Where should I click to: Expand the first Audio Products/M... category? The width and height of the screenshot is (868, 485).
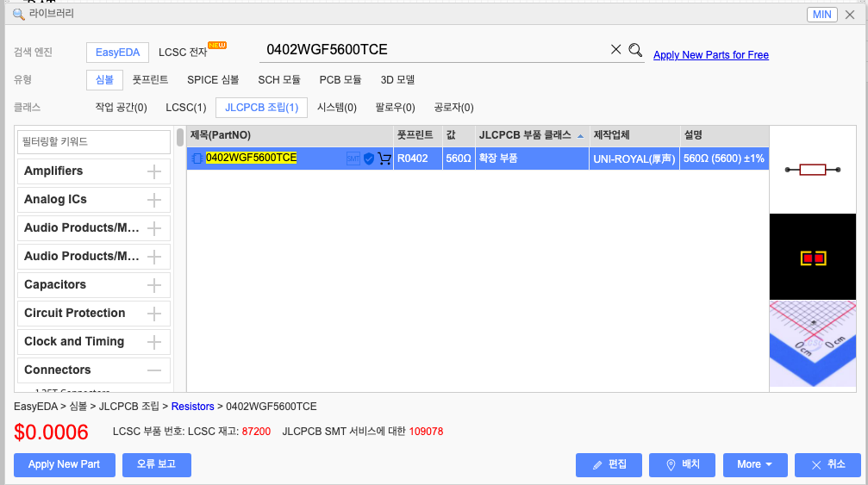[154, 227]
